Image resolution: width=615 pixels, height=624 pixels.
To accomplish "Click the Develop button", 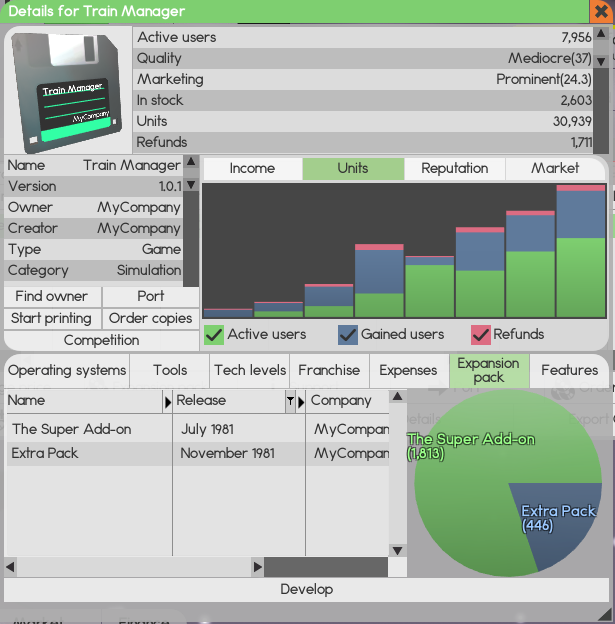I will 306,589.
